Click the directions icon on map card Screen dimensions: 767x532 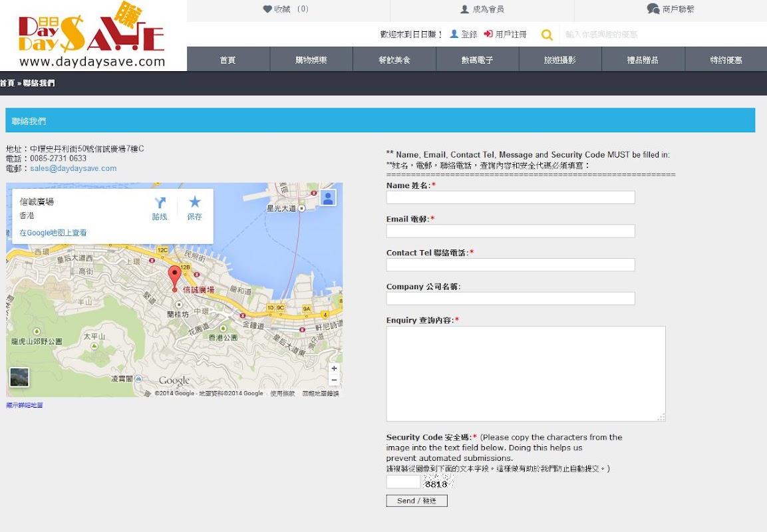160,203
